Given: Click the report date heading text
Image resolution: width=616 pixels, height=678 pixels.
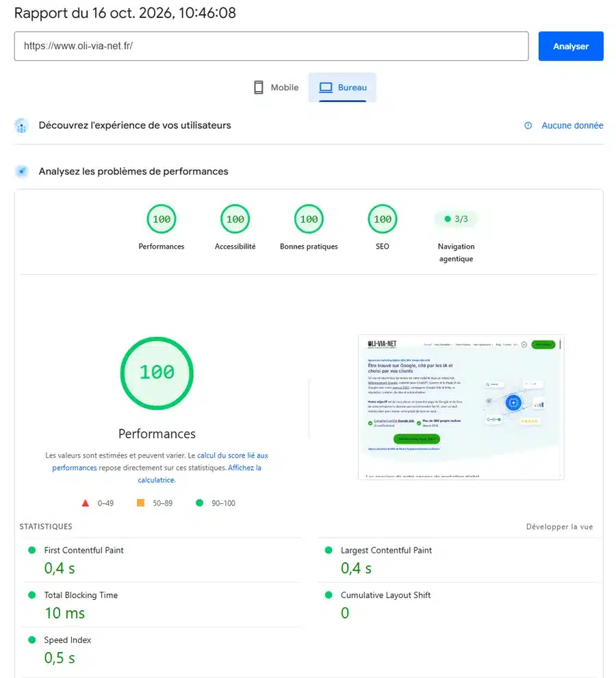Looking at the screenshot, I should coord(125,13).
